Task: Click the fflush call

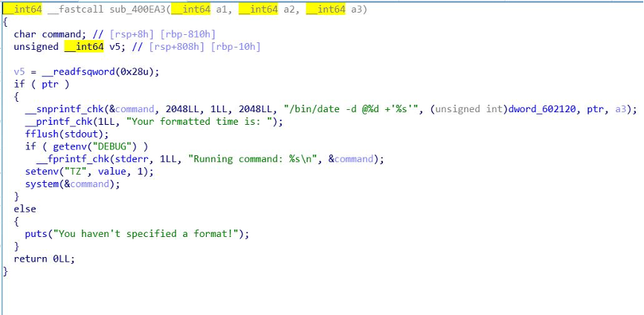Action: (x=42, y=134)
